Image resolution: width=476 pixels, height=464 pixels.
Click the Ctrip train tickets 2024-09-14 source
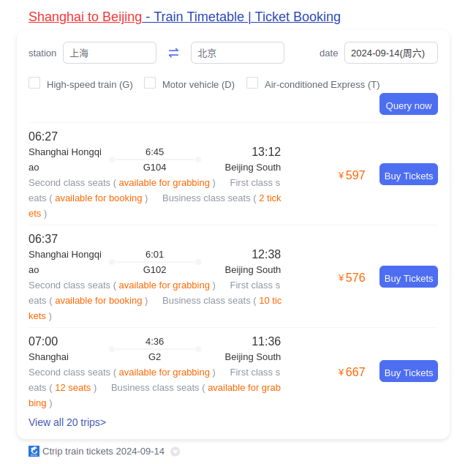coord(103,451)
